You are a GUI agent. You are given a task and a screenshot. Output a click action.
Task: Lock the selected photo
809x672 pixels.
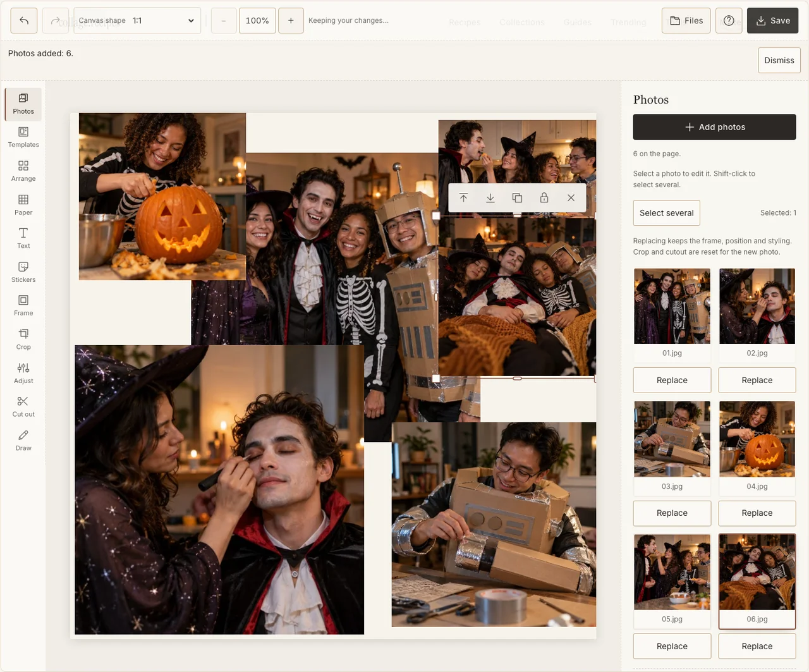(x=544, y=198)
